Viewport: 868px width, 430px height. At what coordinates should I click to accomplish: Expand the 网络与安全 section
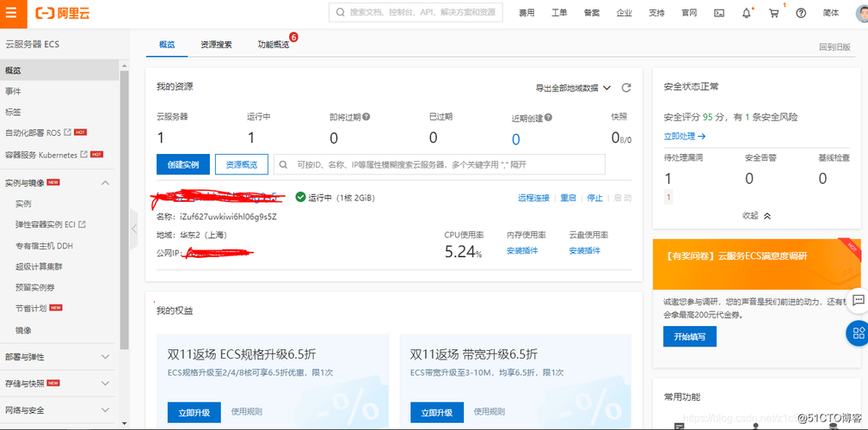point(105,410)
